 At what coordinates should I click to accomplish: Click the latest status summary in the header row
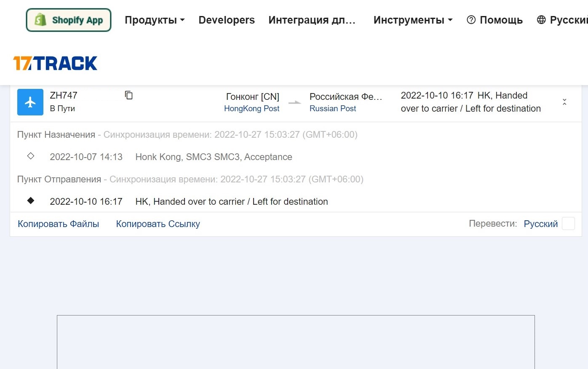(x=471, y=102)
